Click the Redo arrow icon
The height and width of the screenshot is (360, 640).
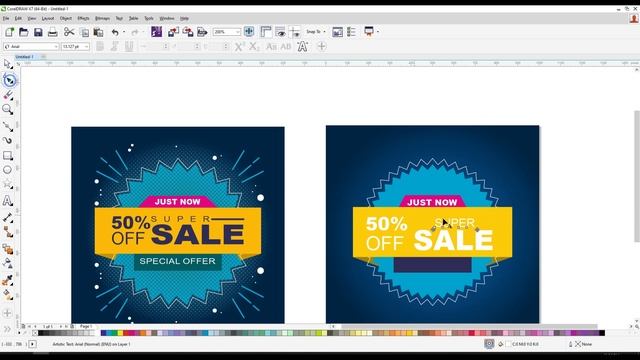pos(135,32)
